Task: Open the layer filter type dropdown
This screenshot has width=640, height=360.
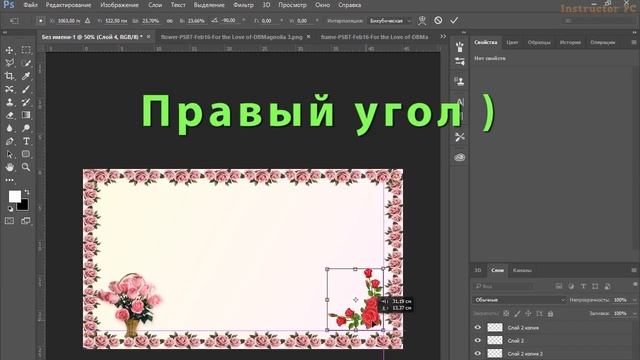Action: [x=503, y=287]
